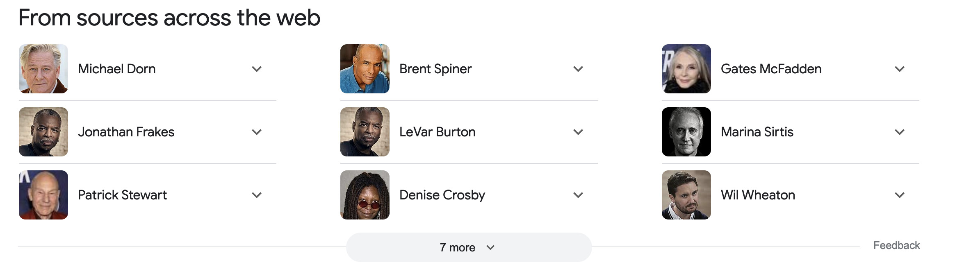Expand the Denise Crosby row chevron
This screenshot has height=276, width=980.
tap(578, 195)
